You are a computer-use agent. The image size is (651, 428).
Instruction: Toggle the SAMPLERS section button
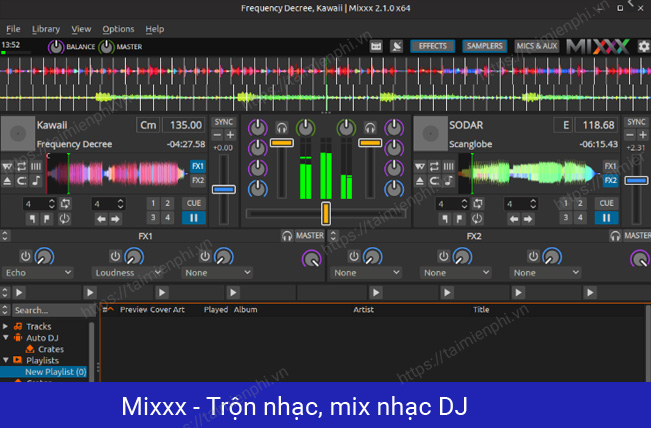click(485, 46)
